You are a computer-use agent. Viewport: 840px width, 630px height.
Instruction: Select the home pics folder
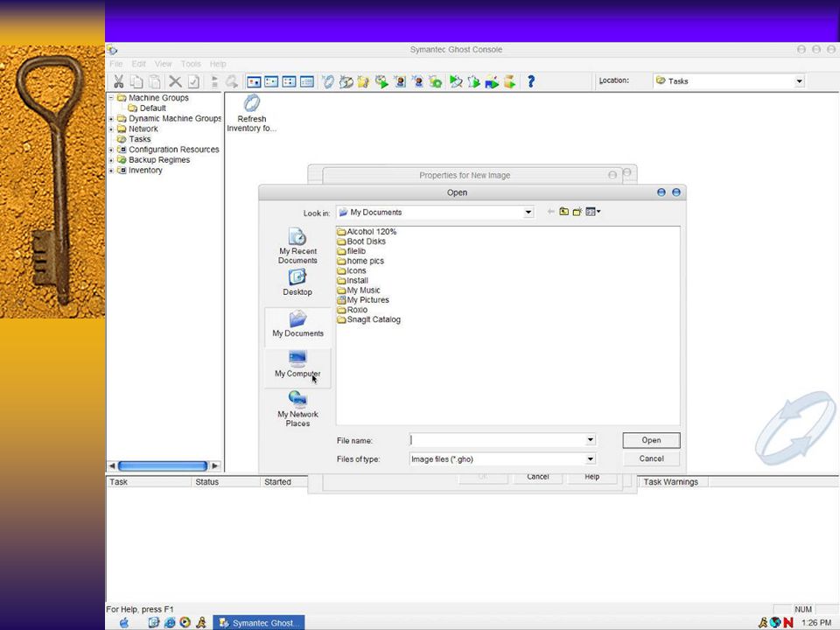(360, 261)
